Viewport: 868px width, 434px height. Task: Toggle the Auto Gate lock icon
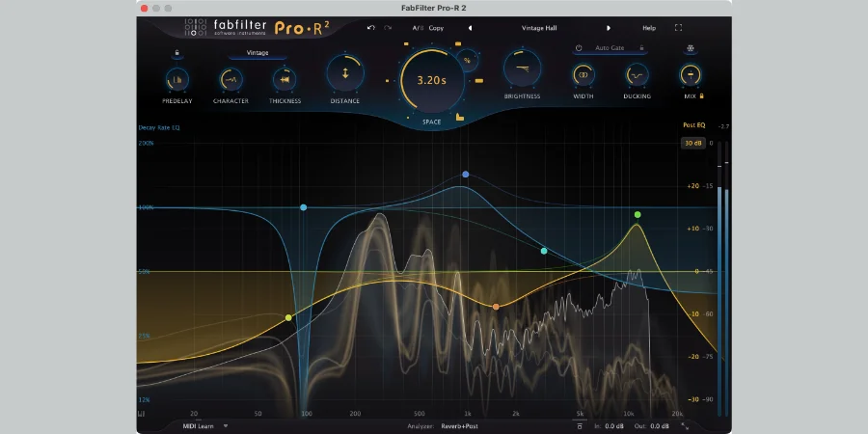[641, 48]
